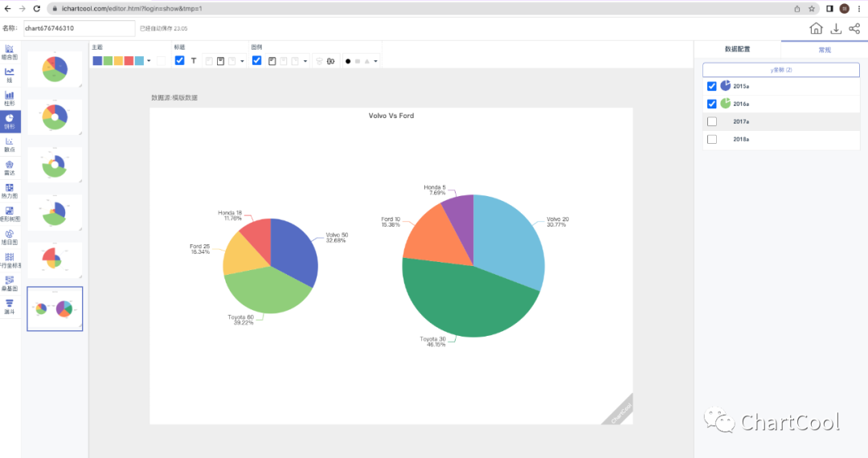Select the heatmap (热力图) category

10,191
